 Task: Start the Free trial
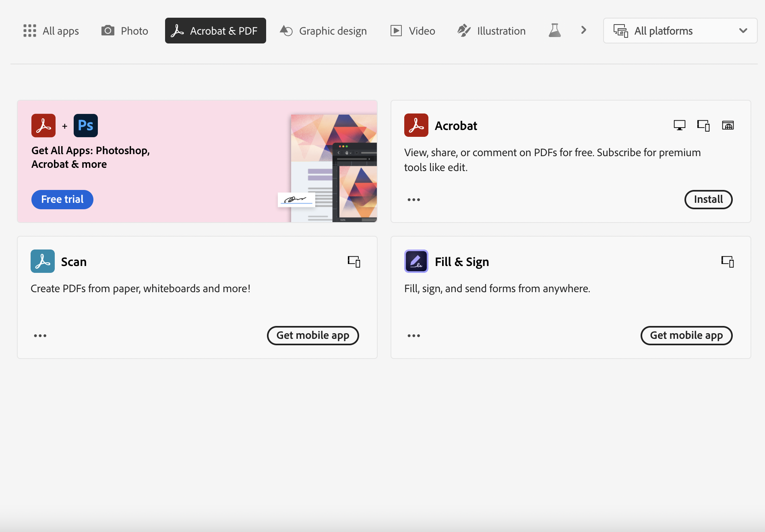[62, 199]
